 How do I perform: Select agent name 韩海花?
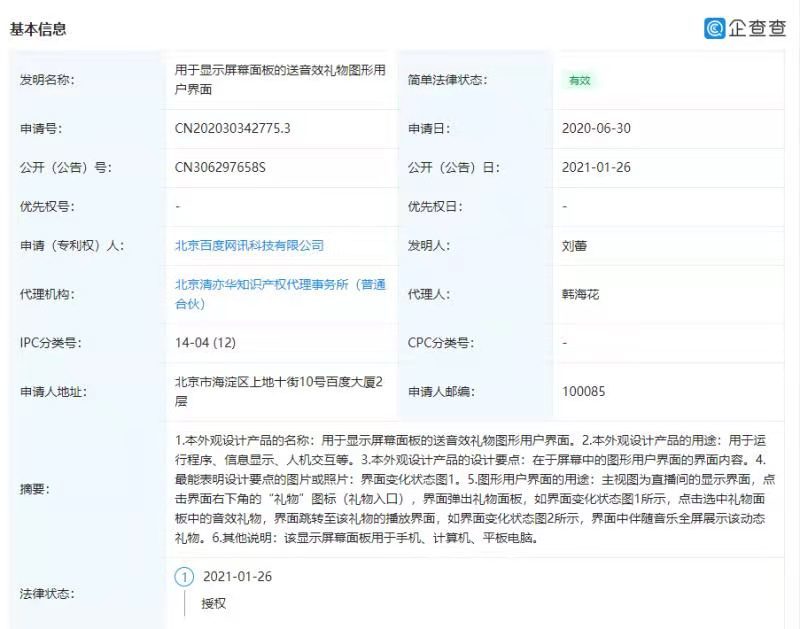(580, 294)
